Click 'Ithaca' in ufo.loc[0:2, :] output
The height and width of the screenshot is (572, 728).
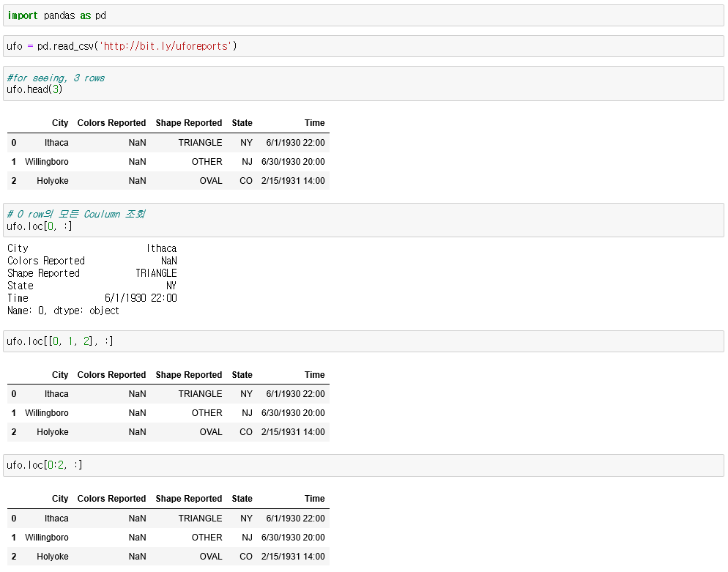point(56,518)
